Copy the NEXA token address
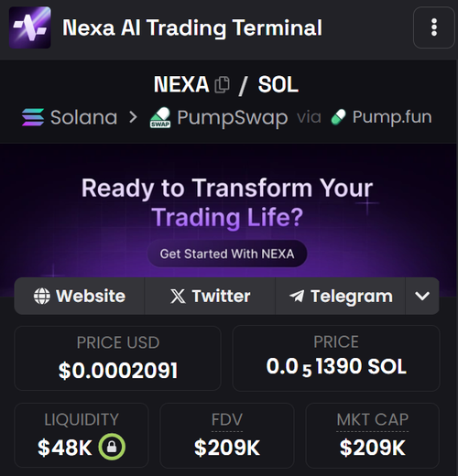The width and height of the screenshot is (458, 476). pyautogui.click(x=222, y=84)
